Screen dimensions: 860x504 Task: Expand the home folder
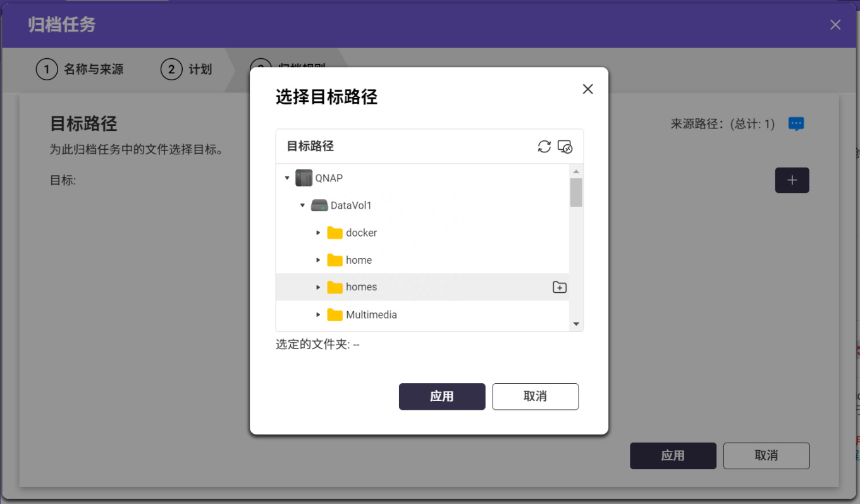(318, 260)
